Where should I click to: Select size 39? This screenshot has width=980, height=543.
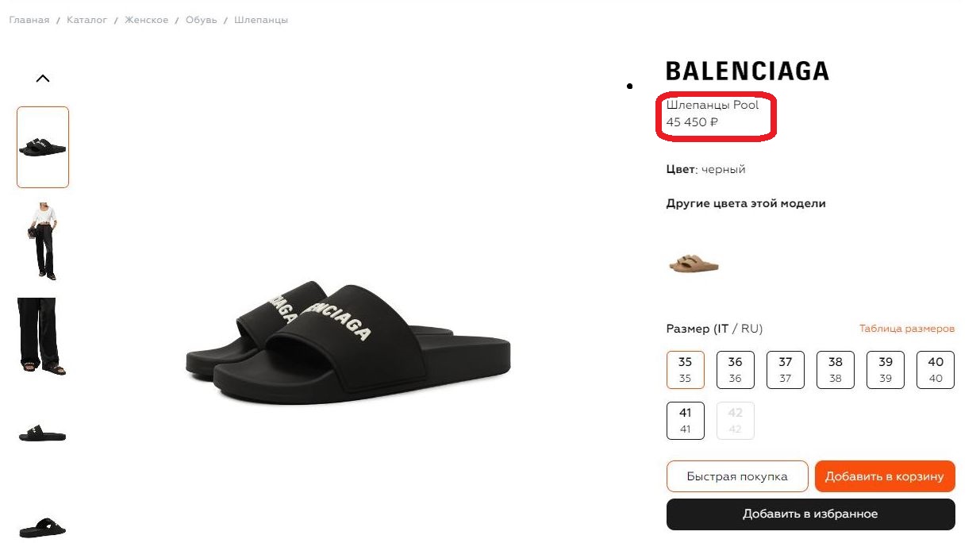click(886, 370)
